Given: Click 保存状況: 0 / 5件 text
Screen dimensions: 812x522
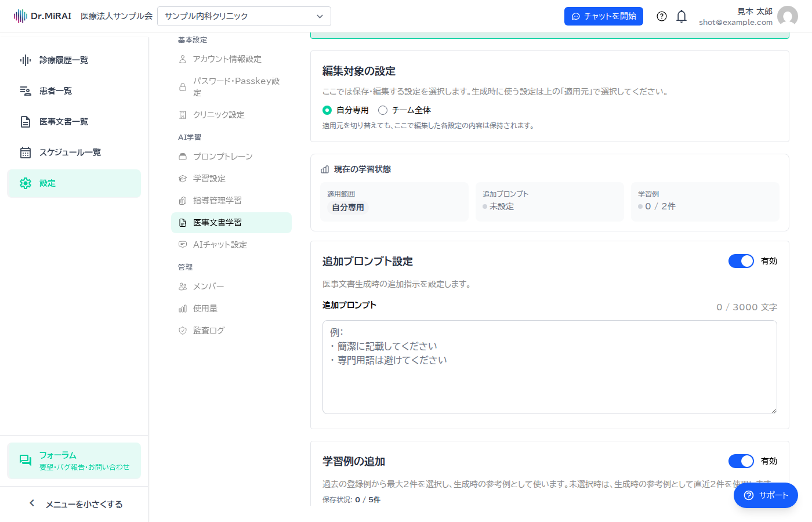Looking at the screenshot, I should tap(351, 500).
